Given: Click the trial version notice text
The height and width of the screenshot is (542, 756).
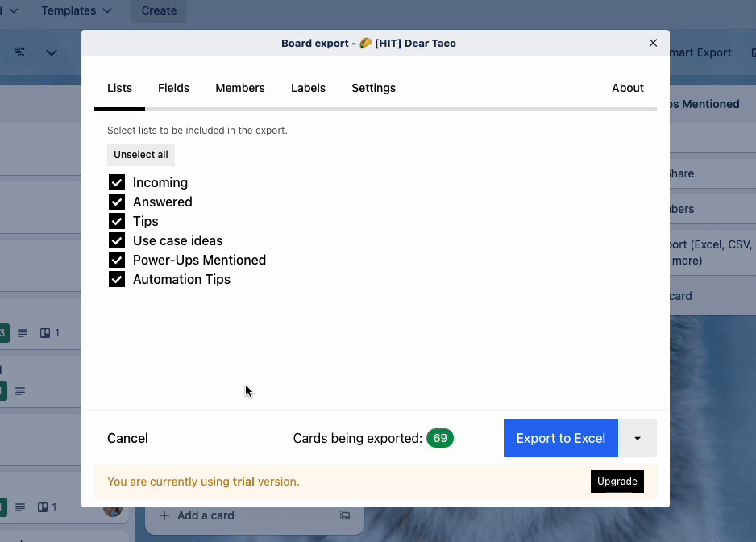Looking at the screenshot, I should point(203,482).
